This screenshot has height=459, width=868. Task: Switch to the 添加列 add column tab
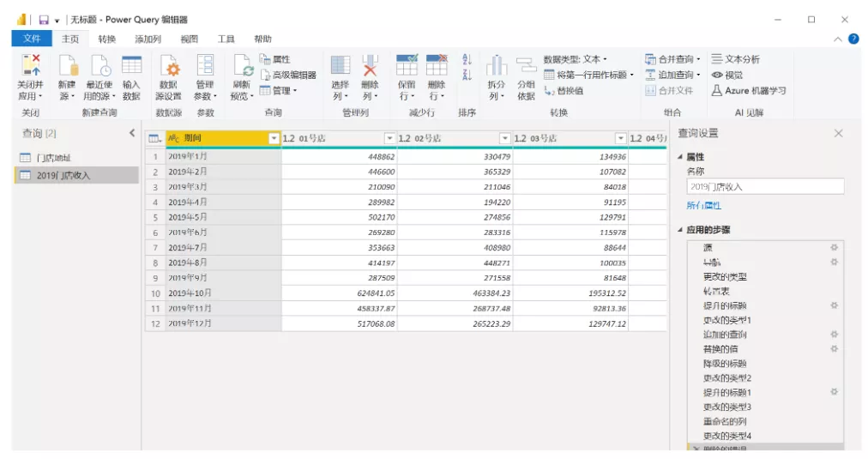pos(148,39)
